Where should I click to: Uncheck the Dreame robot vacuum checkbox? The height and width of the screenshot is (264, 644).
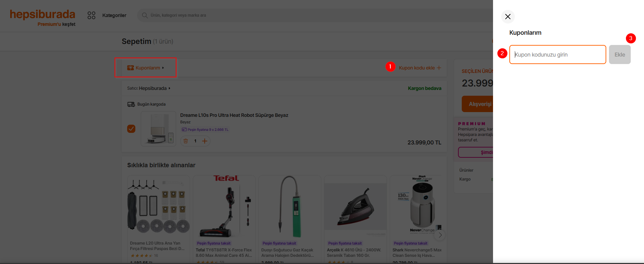click(x=131, y=129)
